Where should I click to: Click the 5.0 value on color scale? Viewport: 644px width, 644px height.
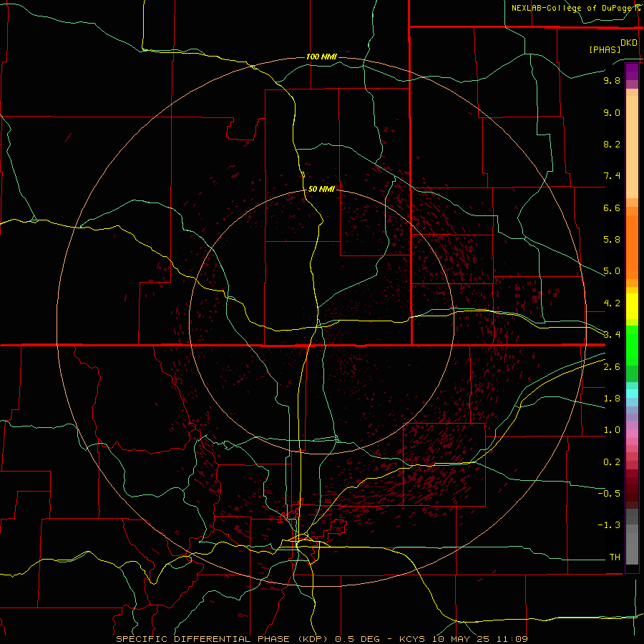pyautogui.click(x=612, y=271)
